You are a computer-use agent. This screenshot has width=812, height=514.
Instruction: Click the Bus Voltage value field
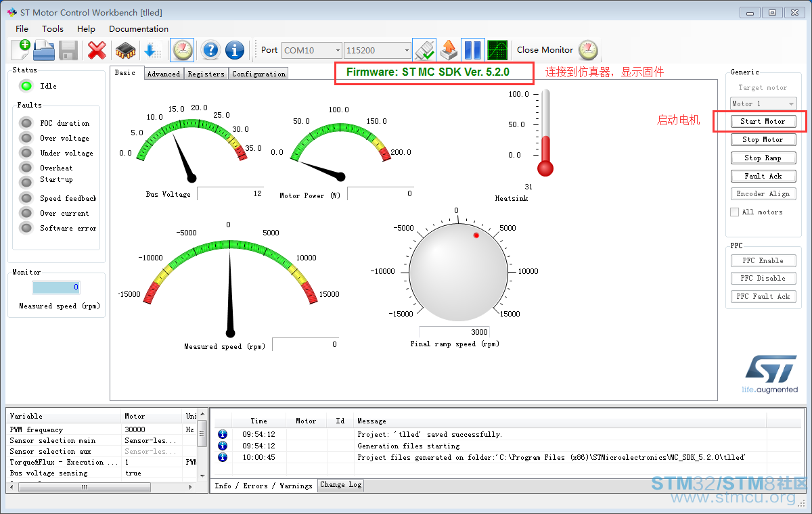[x=230, y=193]
